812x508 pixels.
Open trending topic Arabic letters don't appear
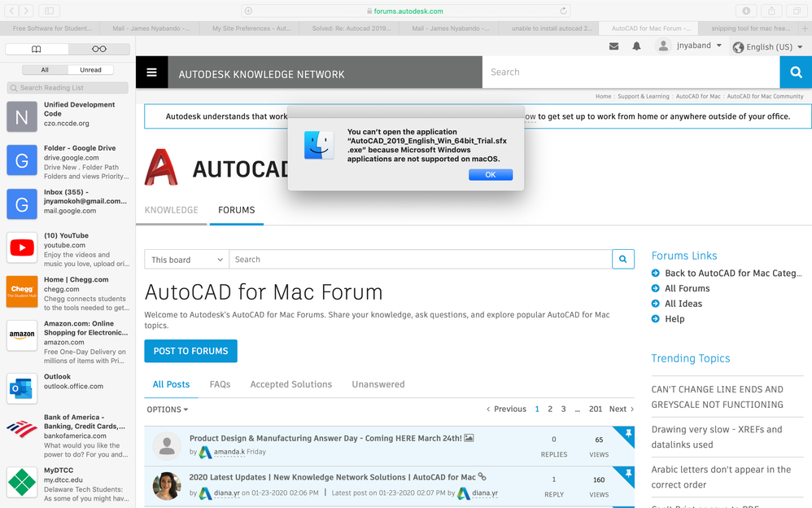click(x=721, y=477)
